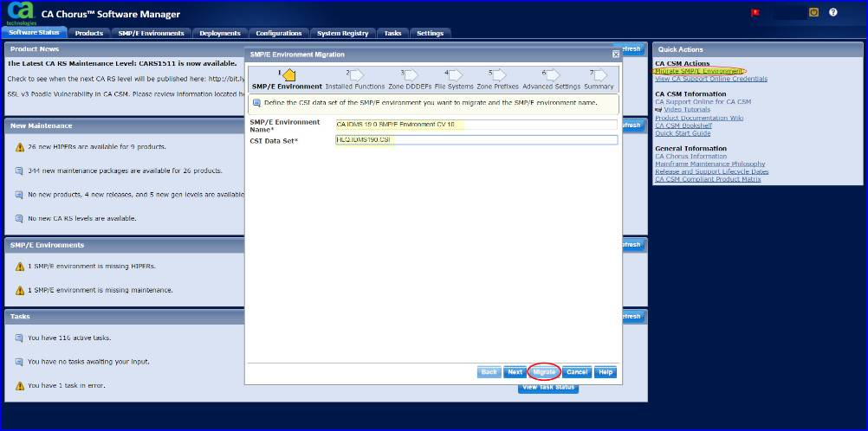Image resolution: width=868 pixels, height=431 pixels.
Task: Click '1 SMP/E environment is missing maintenance'
Action: tap(100, 291)
